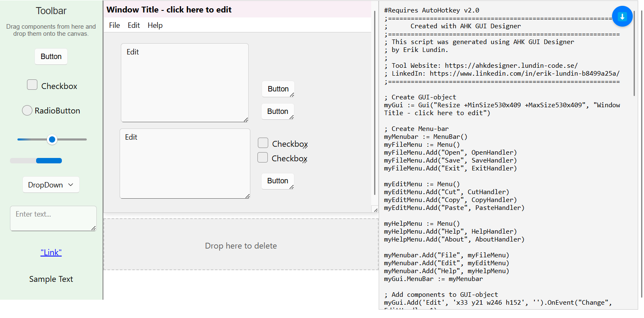The width and height of the screenshot is (644, 318).
Task: Open the Edit menu
Action: click(x=134, y=25)
